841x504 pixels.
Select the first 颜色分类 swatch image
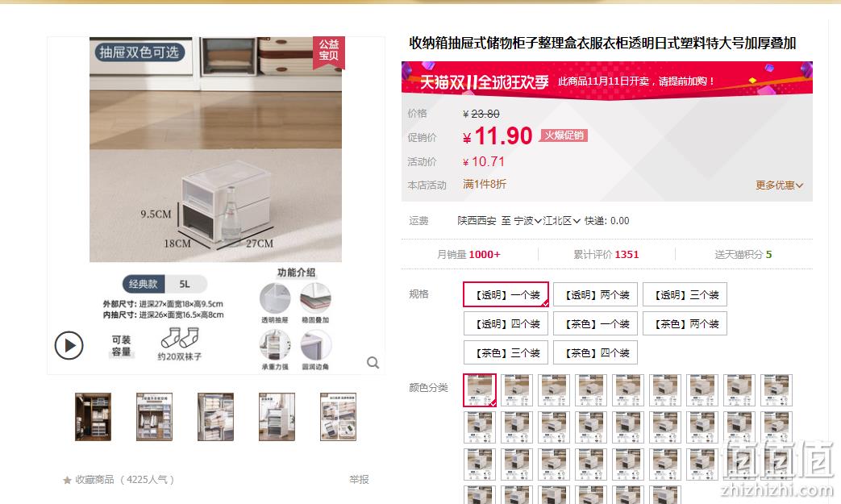480,390
